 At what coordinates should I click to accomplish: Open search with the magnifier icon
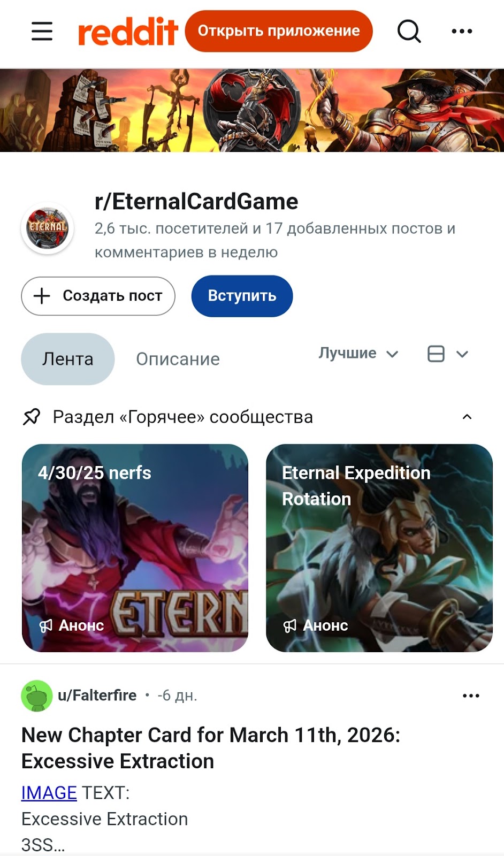[x=409, y=31]
